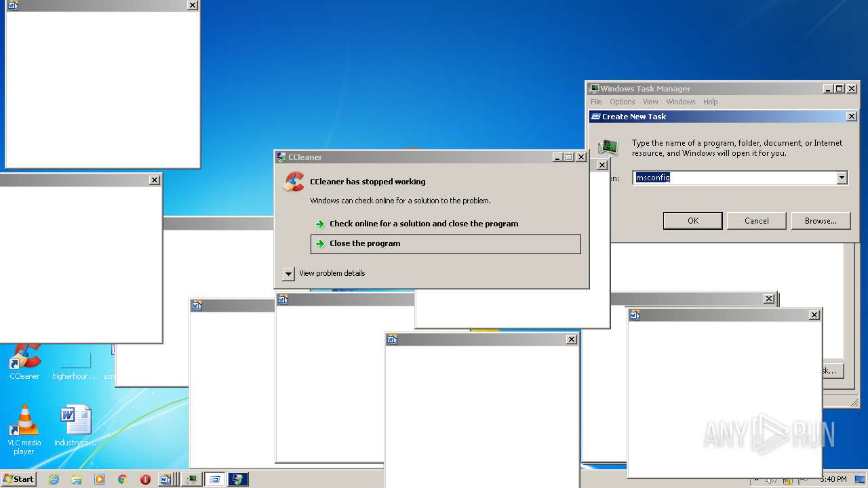Select the higherhour desktop file
The height and width of the screenshot is (488, 868).
[x=75, y=366]
